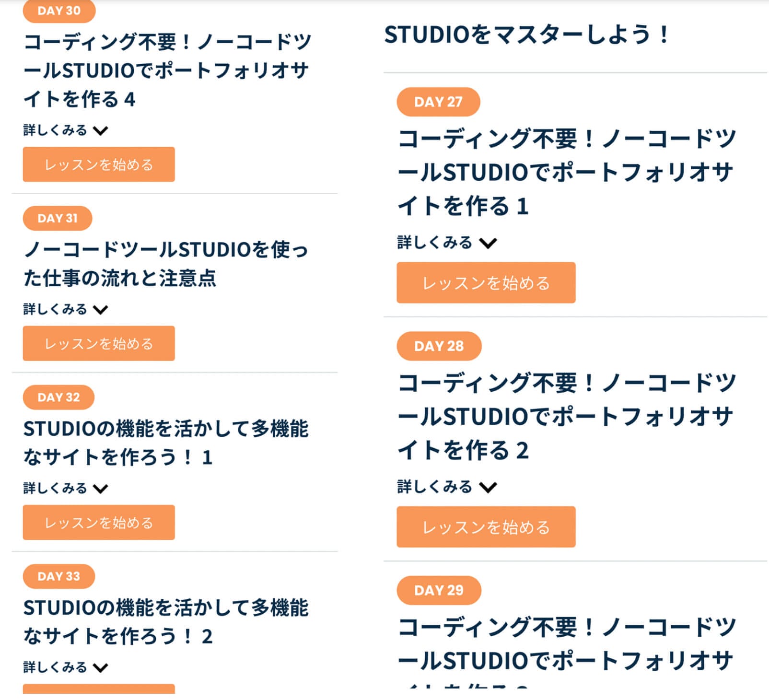
Task: Open DAY 31 title about STUDIO workflow
Action: tap(165, 263)
